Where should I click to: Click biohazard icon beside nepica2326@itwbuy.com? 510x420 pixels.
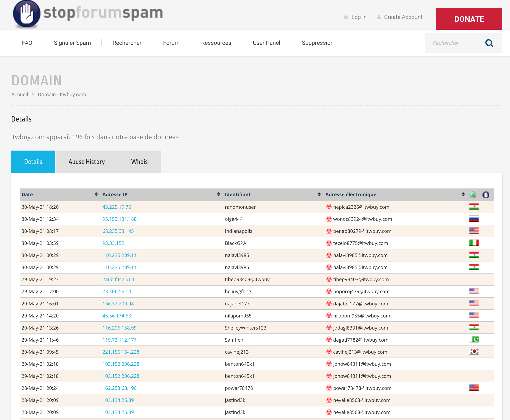coord(328,207)
